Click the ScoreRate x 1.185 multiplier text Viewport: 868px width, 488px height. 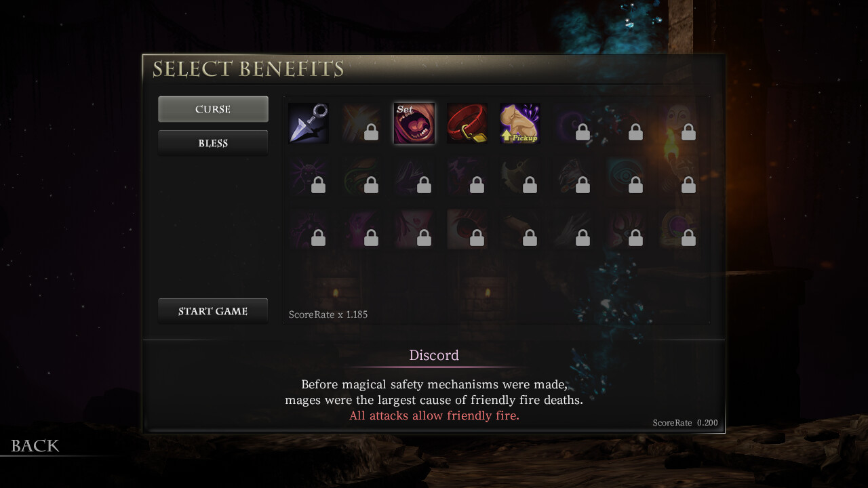pos(328,314)
